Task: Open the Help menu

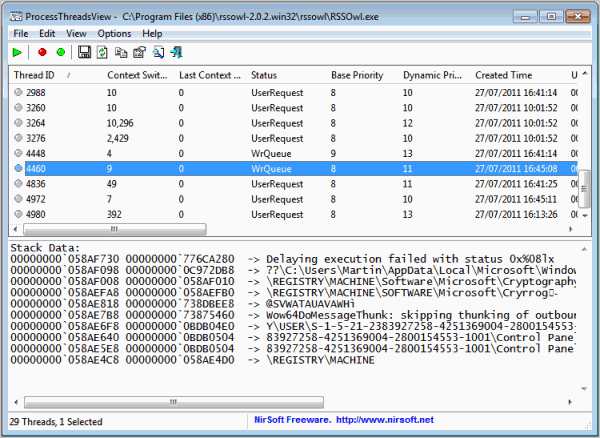Action: click(152, 34)
